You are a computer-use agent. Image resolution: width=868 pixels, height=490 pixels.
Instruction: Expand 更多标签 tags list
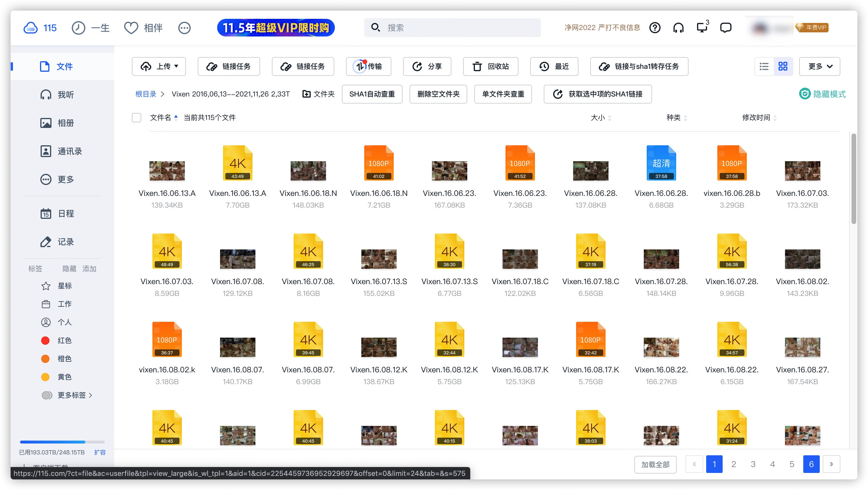[67, 395]
